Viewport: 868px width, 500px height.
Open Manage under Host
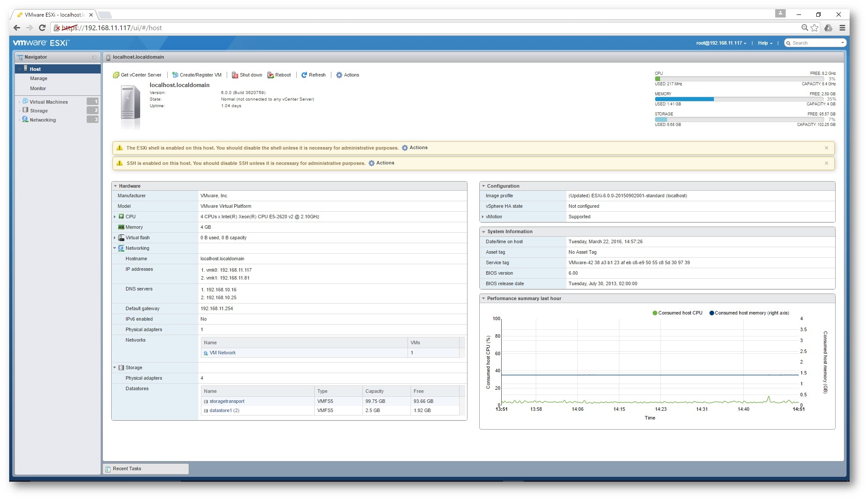[39, 78]
